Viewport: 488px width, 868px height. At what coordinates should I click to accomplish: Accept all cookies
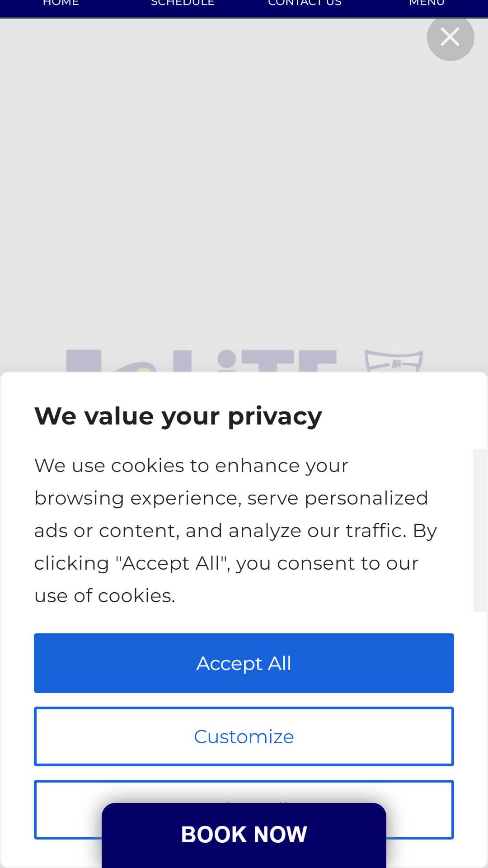[x=244, y=663]
